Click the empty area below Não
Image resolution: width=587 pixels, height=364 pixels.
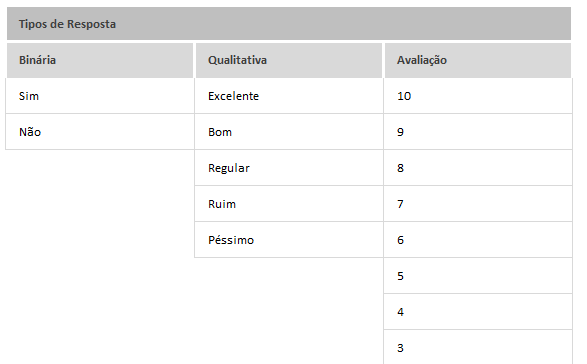[x=100, y=257]
